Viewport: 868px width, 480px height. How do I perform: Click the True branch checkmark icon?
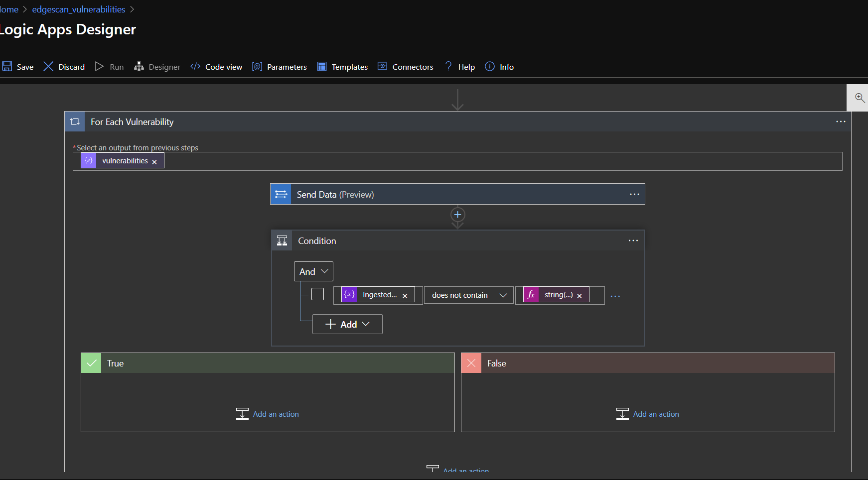point(91,363)
